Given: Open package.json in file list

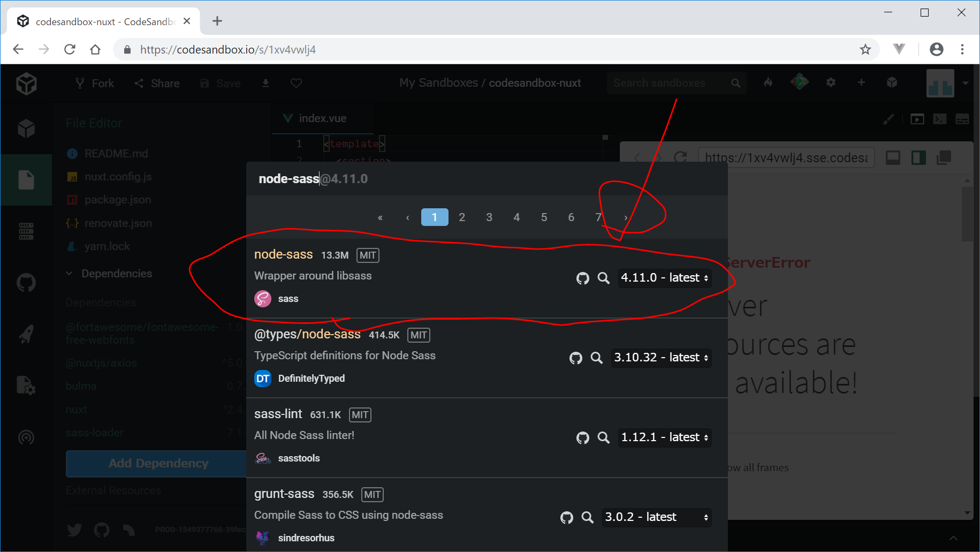Looking at the screenshot, I should coord(117,200).
